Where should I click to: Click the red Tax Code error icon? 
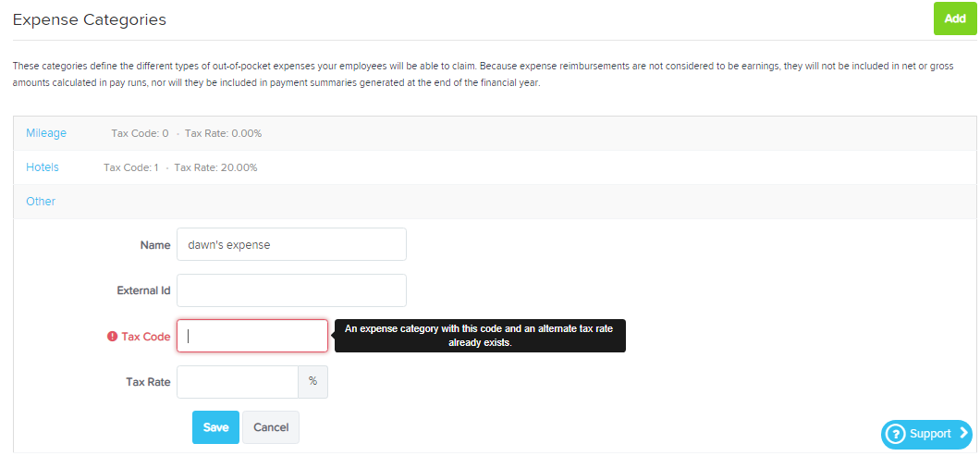(x=113, y=337)
